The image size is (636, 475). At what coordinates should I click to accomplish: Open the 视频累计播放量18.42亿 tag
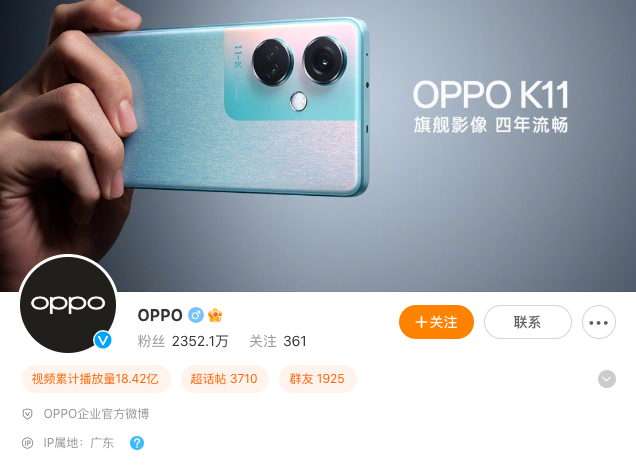[x=96, y=379]
